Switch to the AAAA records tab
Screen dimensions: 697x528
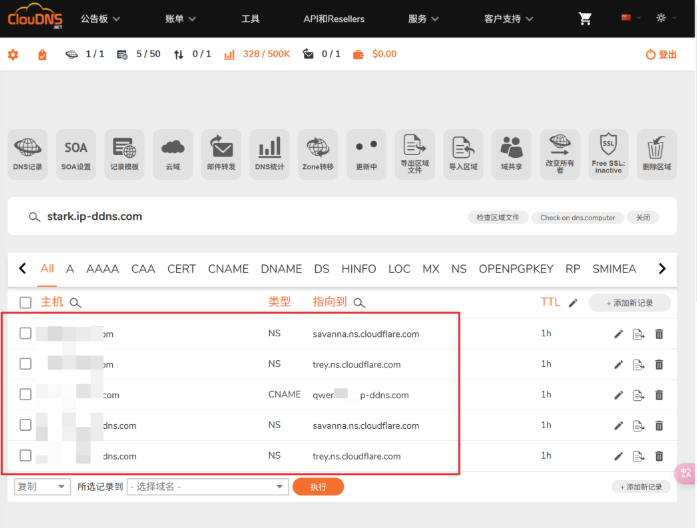102,269
